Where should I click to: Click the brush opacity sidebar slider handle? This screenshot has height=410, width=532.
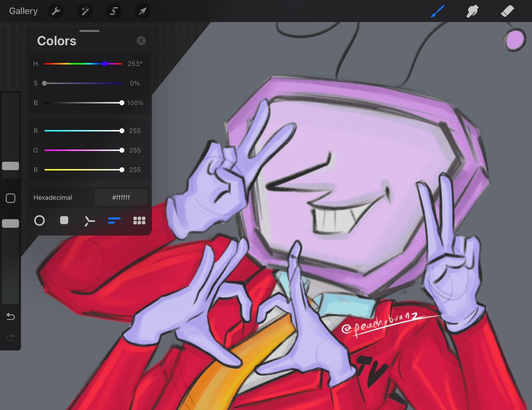point(11,223)
